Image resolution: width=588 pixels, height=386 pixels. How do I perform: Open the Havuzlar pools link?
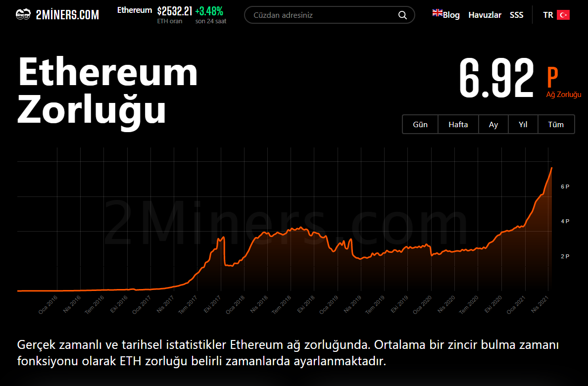pos(485,15)
